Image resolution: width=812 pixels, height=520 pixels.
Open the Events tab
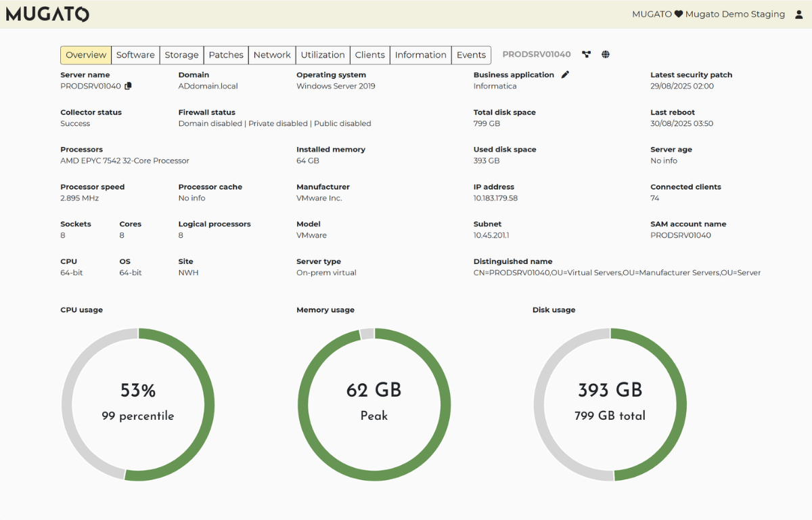click(x=471, y=55)
